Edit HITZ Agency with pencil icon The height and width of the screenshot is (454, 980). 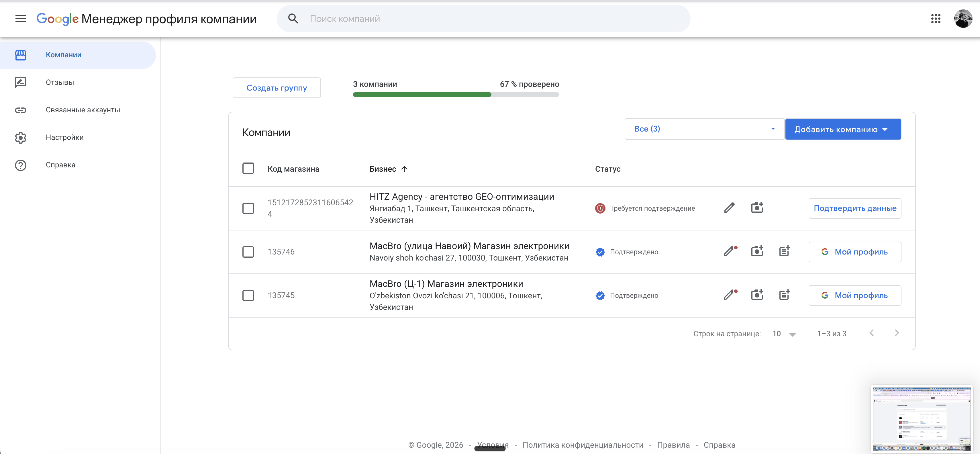(729, 208)
